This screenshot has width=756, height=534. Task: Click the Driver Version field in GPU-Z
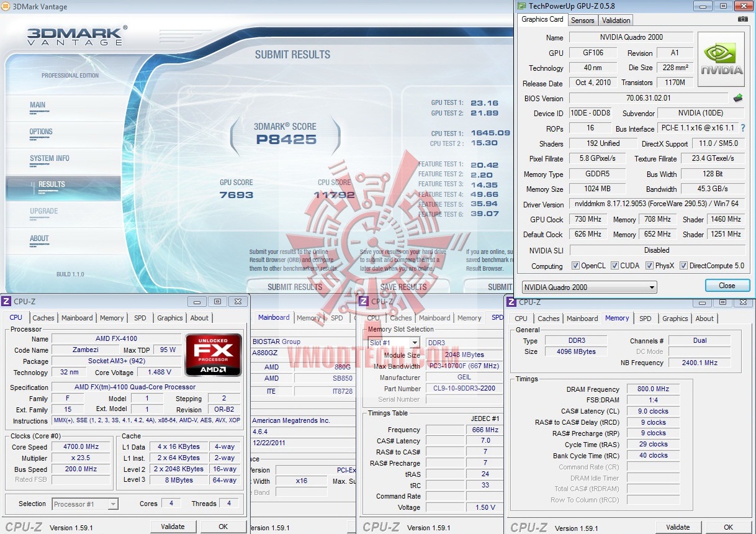coord(657,204)
